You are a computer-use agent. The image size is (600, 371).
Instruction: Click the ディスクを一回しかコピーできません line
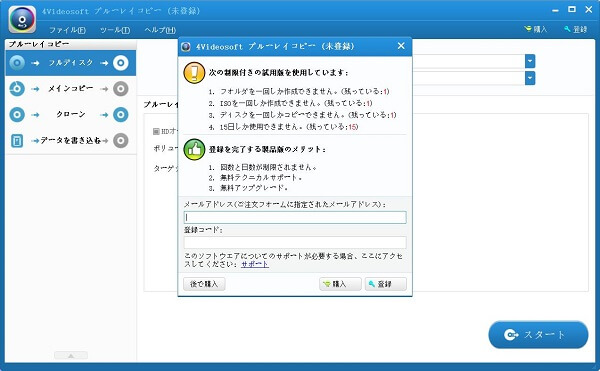303,115
